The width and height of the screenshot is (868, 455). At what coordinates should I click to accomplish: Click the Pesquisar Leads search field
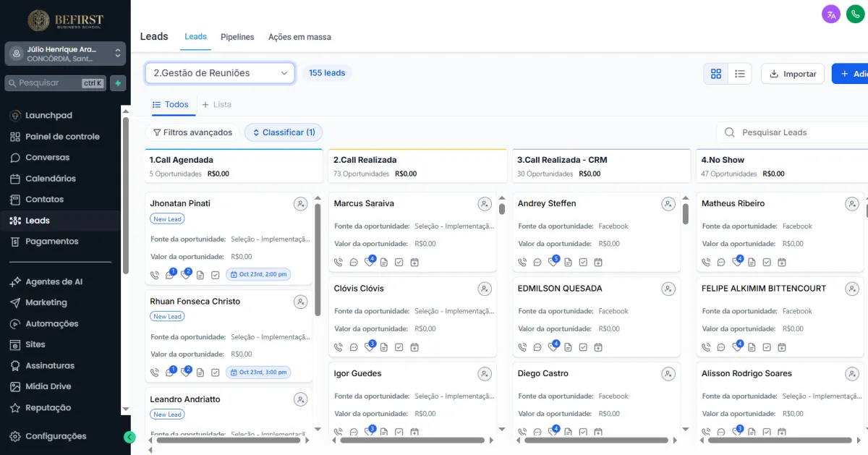tap(796, 132)
